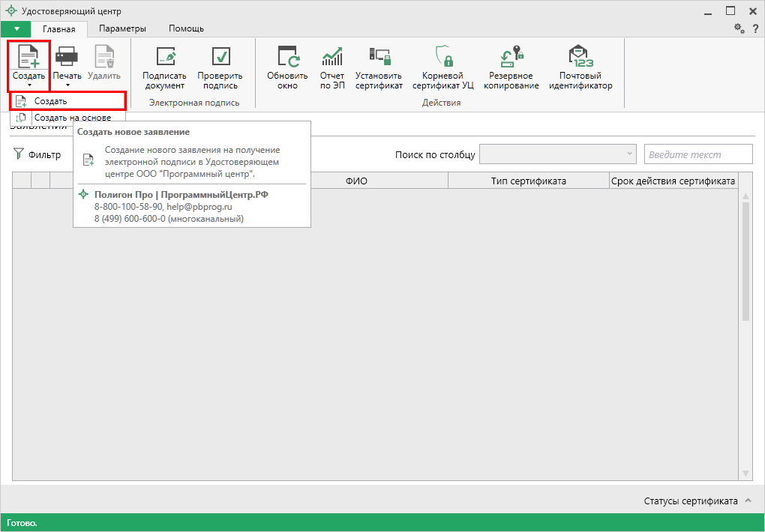Choose Создать на основе menu item
Image resolution: width=765 pixels, height=532 pixels.
click(x=72, y=118)
